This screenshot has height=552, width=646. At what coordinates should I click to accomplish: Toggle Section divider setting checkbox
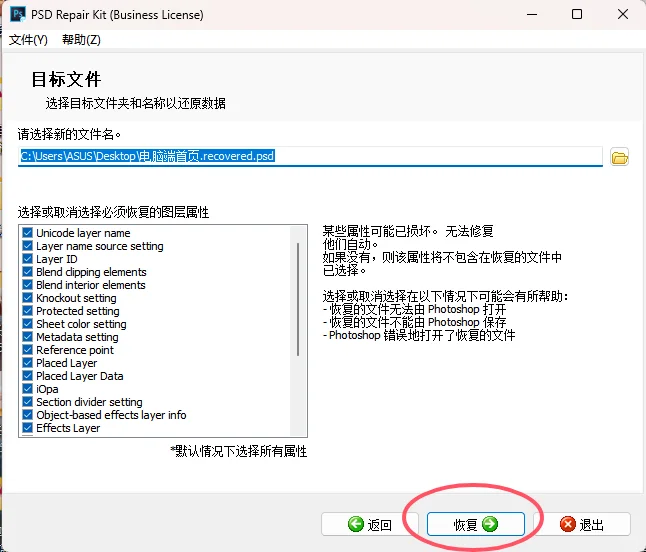pyautogui.click(x=28, y=402)
